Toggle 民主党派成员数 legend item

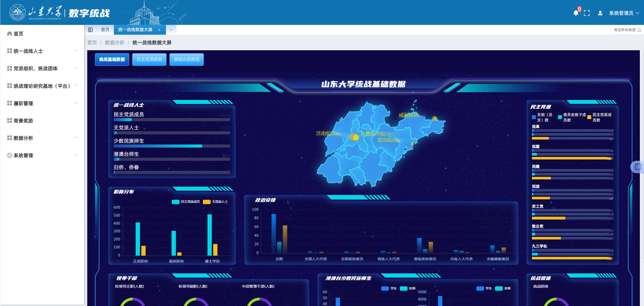click(x=600, y=117)
